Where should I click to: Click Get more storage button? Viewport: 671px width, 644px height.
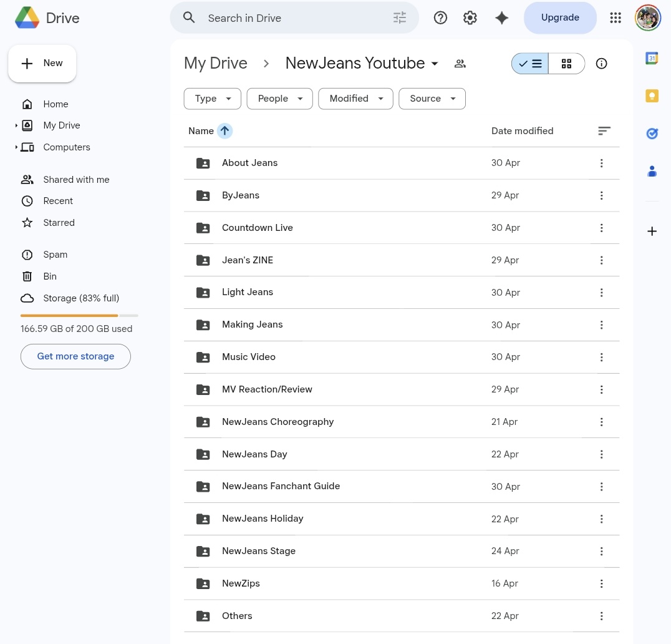point(75,357)
